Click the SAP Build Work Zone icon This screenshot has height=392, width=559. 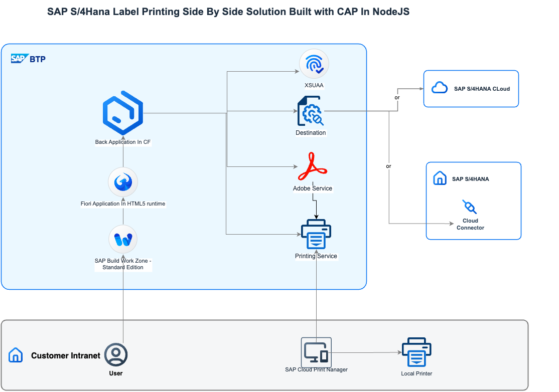coord(122,239)
